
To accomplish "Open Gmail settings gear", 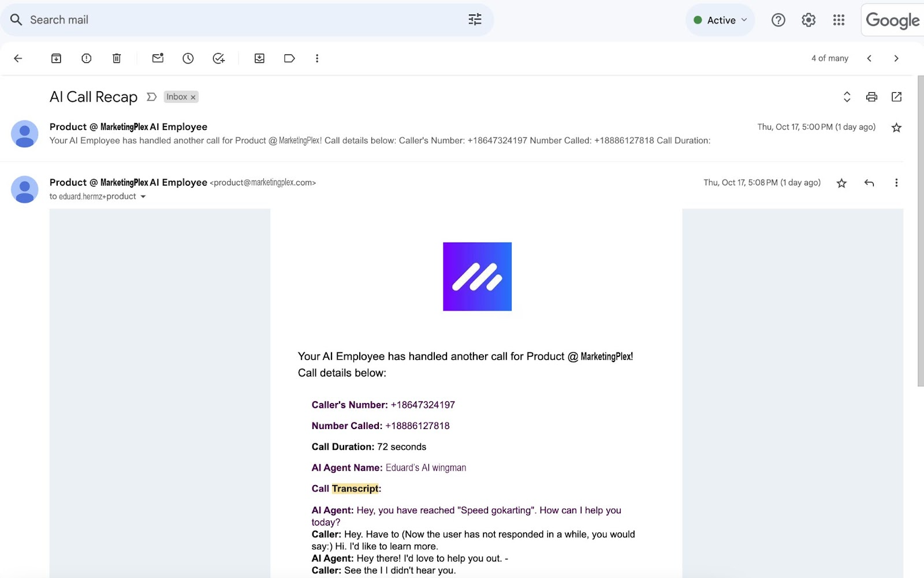I will click(x=808, y=20).
